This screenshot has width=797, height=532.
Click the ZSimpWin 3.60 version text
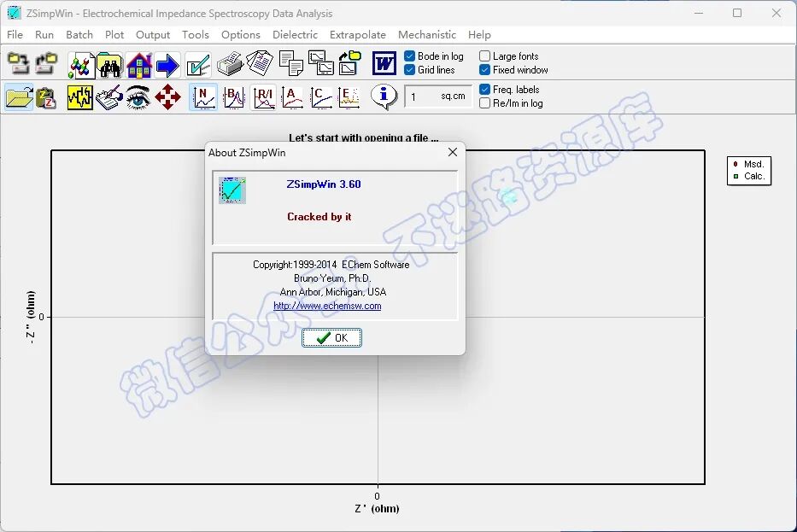click(x=324, y=184)
